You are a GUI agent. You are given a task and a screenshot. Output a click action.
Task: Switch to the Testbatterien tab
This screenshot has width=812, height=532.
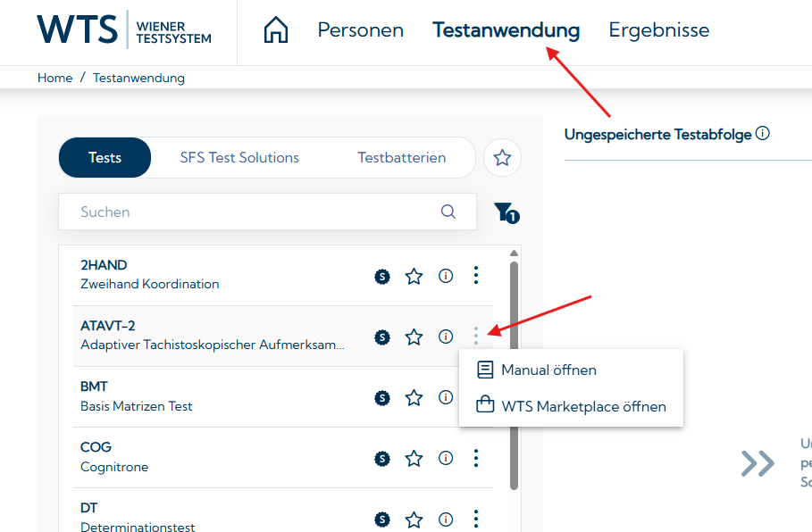(x=401, y=157)
